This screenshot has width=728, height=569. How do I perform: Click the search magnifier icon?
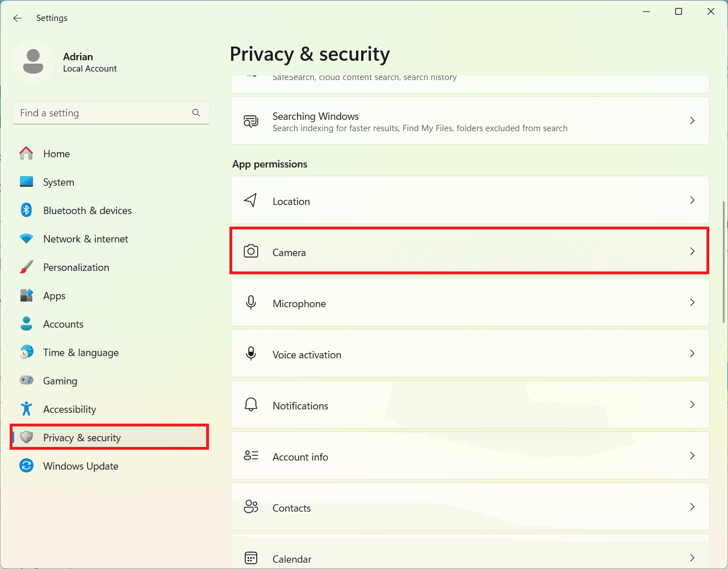tap(196, 112)
